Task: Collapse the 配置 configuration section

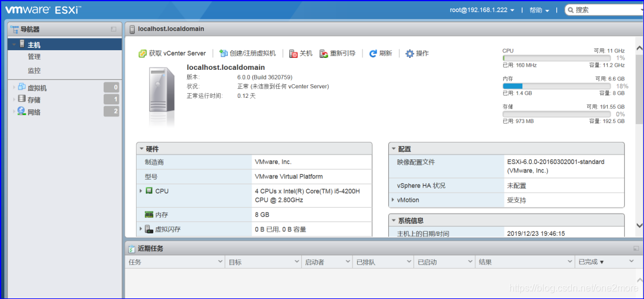Action: [x=394, y=149]
